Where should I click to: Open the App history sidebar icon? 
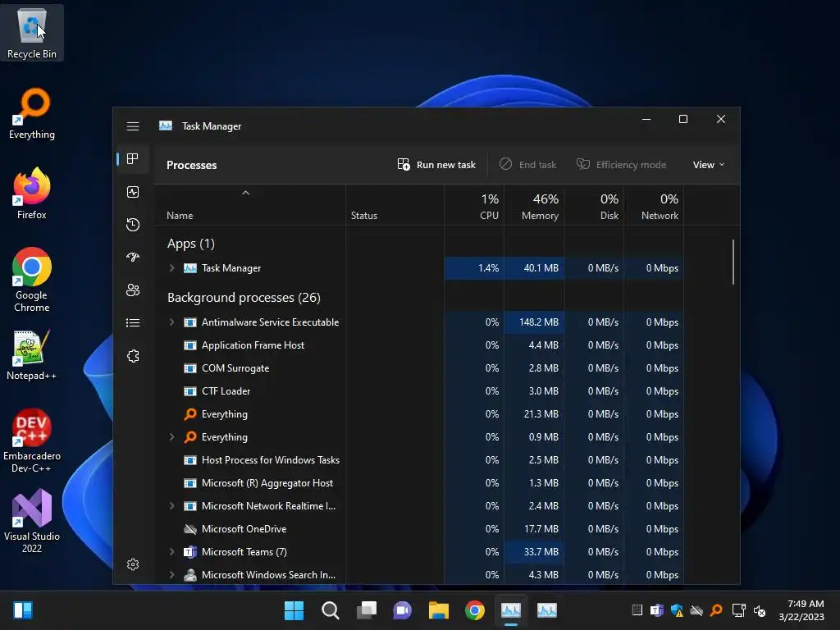(x=133, y=225)
